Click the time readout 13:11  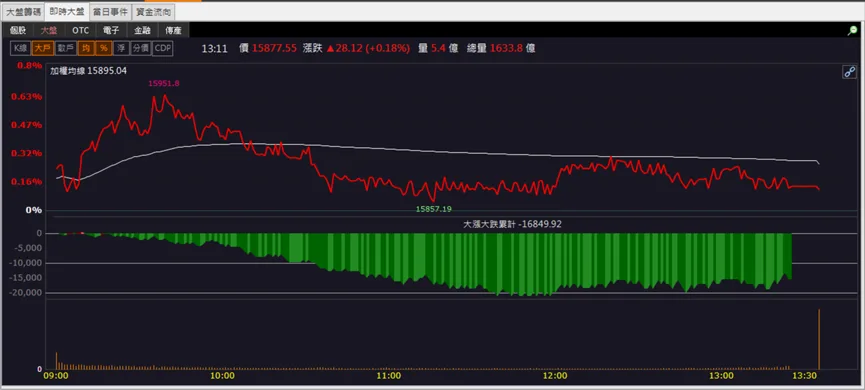(215, 49)
